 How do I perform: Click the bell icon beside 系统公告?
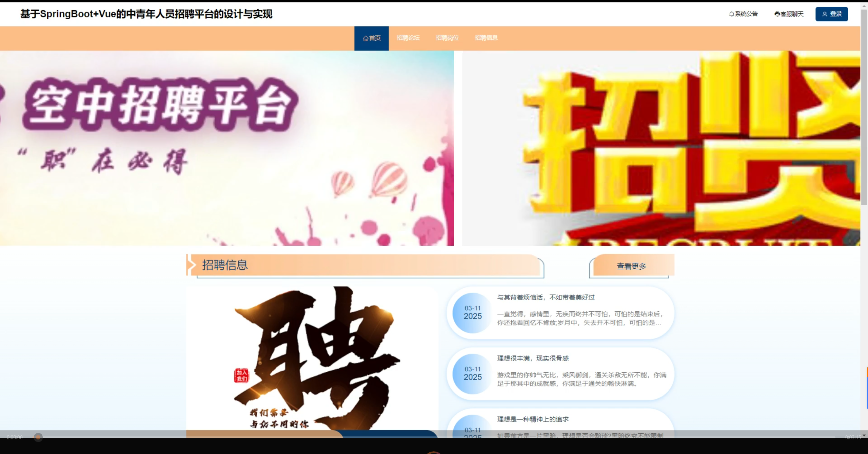[x=731, y=14]
